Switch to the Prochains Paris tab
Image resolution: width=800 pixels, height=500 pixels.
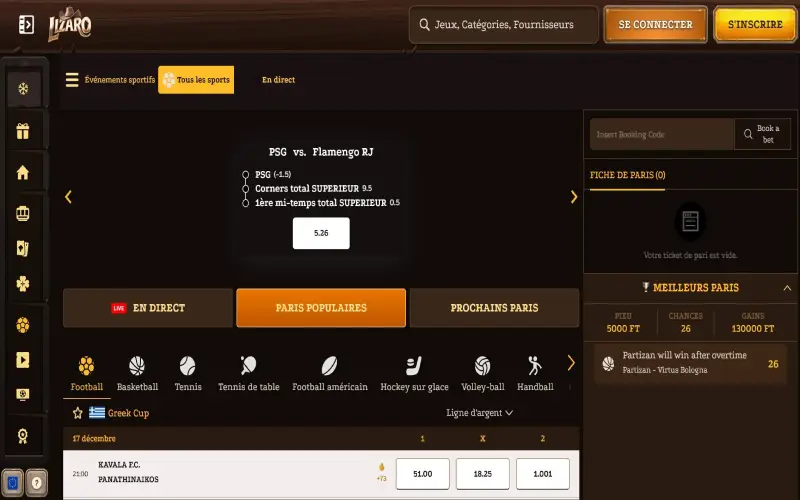pos(494,308)
